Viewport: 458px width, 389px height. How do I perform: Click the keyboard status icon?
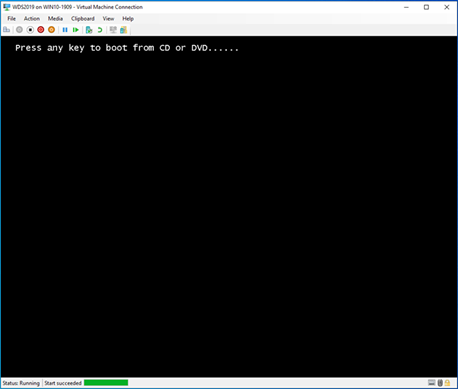point(432,383)
